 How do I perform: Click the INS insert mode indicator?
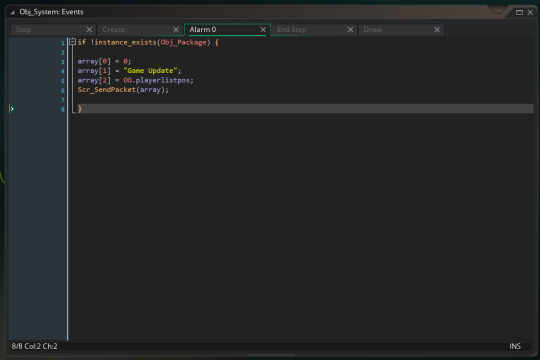(x=515, y=346)
